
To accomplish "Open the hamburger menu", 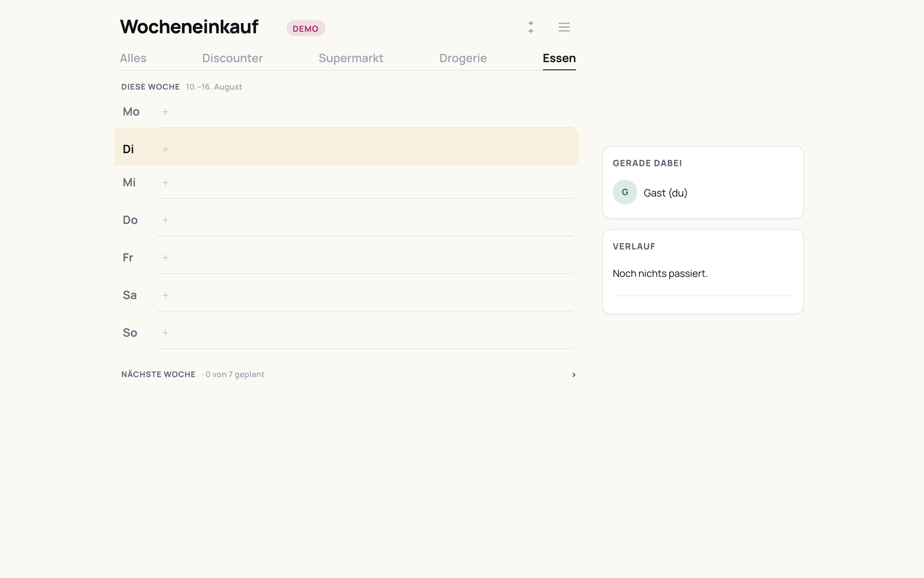I will pyautogui.click(x=564, y=27).
